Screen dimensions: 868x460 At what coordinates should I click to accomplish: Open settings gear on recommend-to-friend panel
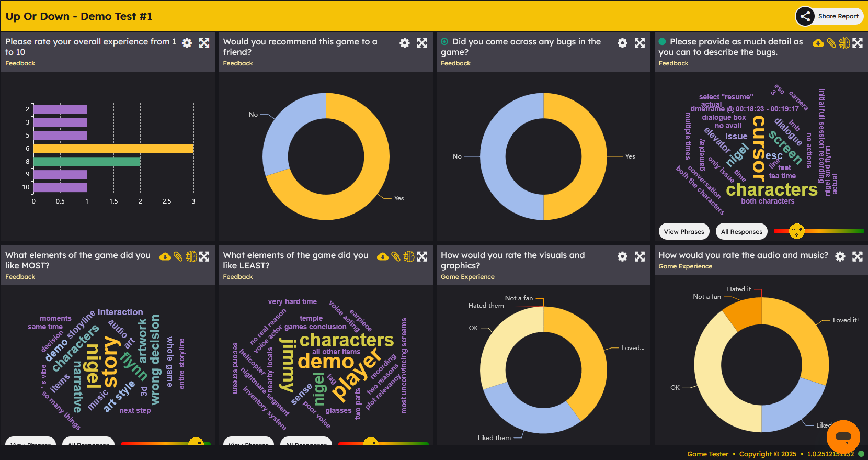coord(404,43)
